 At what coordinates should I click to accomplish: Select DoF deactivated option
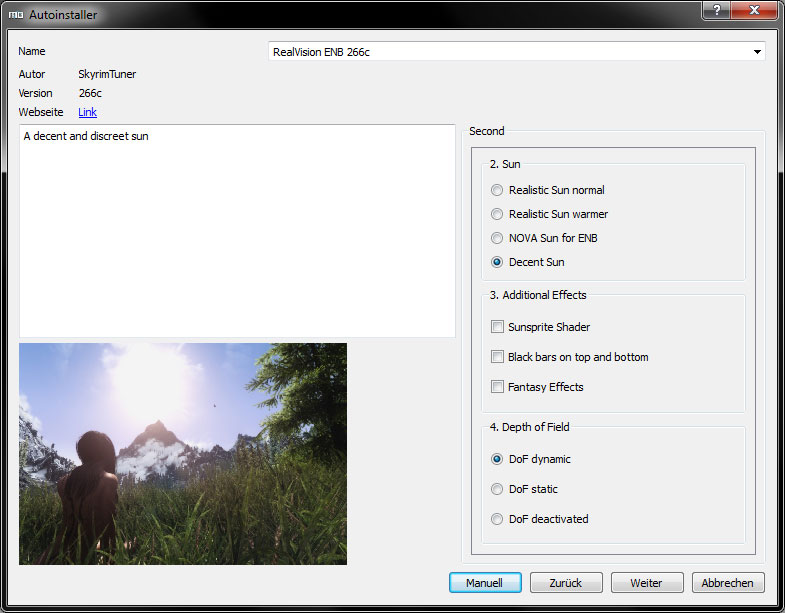[498, 519]
